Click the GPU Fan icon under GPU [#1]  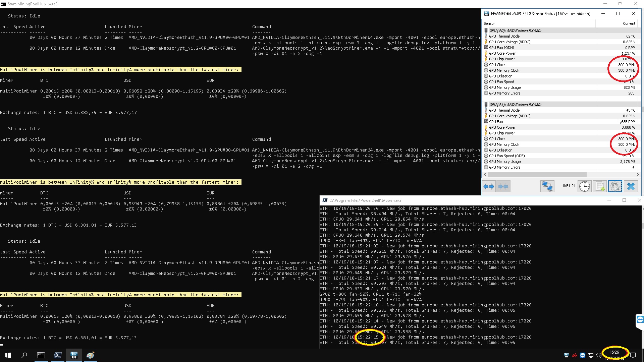(486, 122)
